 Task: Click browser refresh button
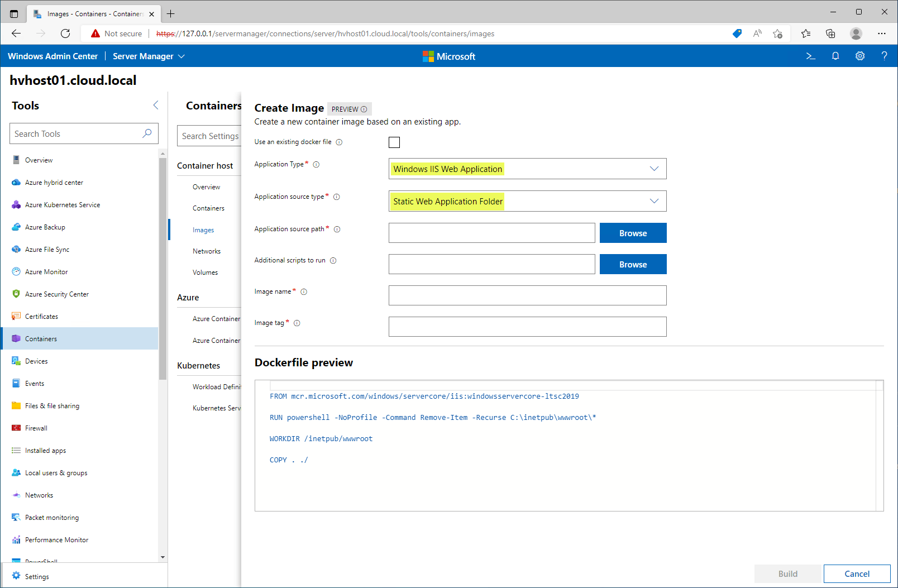(65, 34)
